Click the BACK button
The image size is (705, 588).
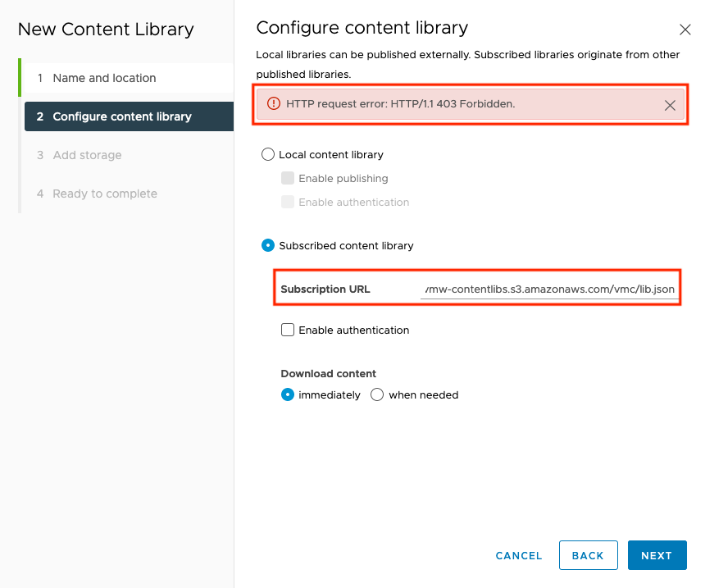tap(588, 555)
